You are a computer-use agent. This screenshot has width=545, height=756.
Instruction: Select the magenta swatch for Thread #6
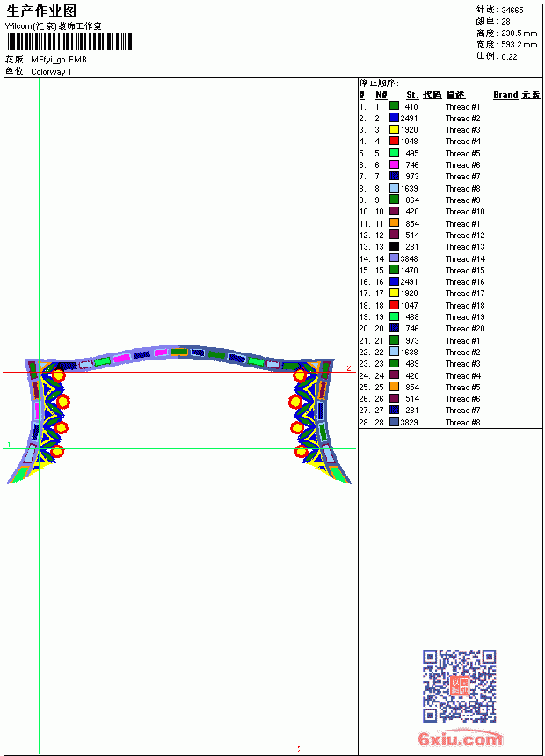point(394,164)
